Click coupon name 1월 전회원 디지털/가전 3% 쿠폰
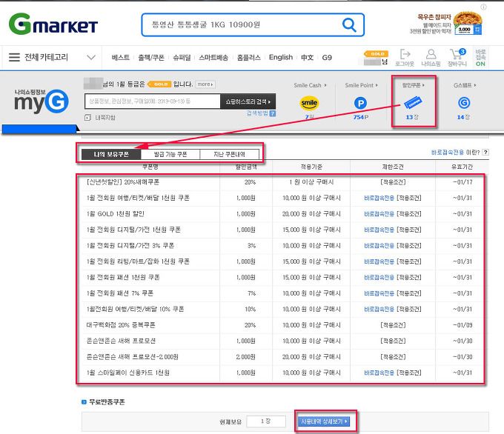 [130, 246]
